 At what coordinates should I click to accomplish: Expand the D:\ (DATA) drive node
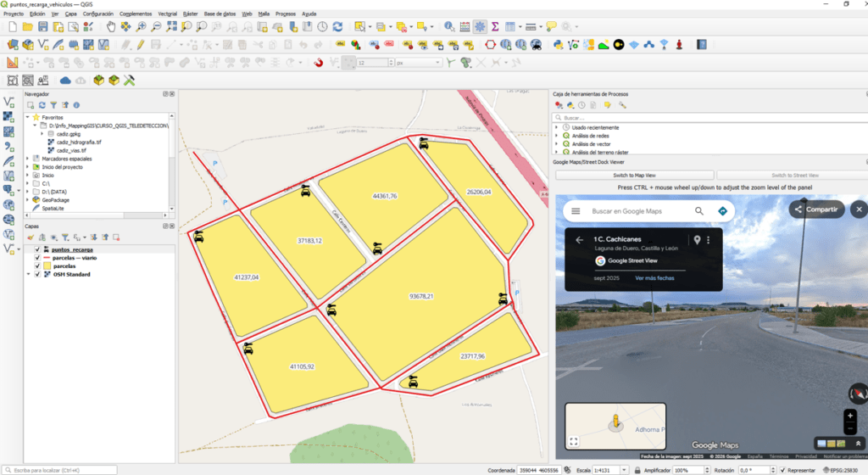(x=28, y=192)
